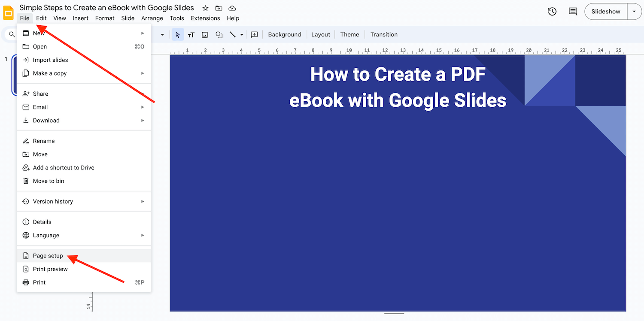Open the line tool dropdown arrow
The width and height of the screenshot is (644, 321).
click(242, 35)
